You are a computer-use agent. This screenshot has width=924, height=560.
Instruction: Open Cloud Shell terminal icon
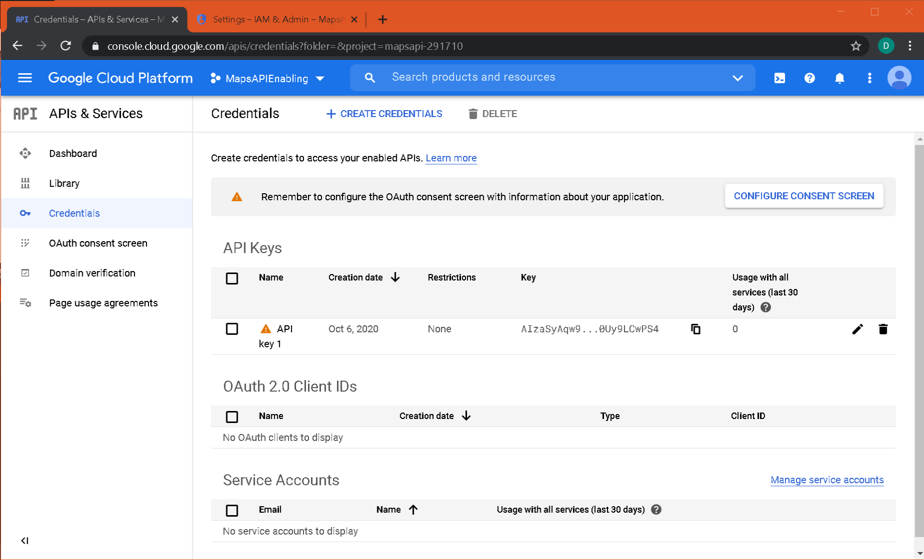pyautogui.click(x=779, y=78)
